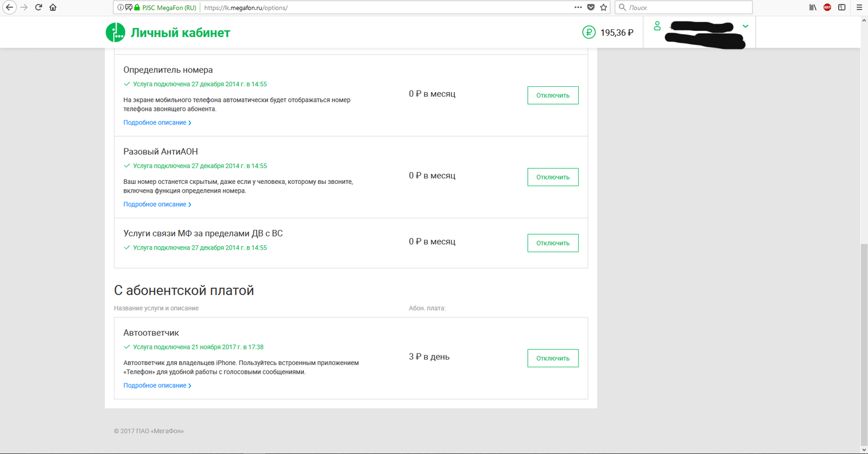The image size is (868, 454).
Task: Click the © 2017 ПАО «МегаФон» footer
Action: tap(149, 431)
